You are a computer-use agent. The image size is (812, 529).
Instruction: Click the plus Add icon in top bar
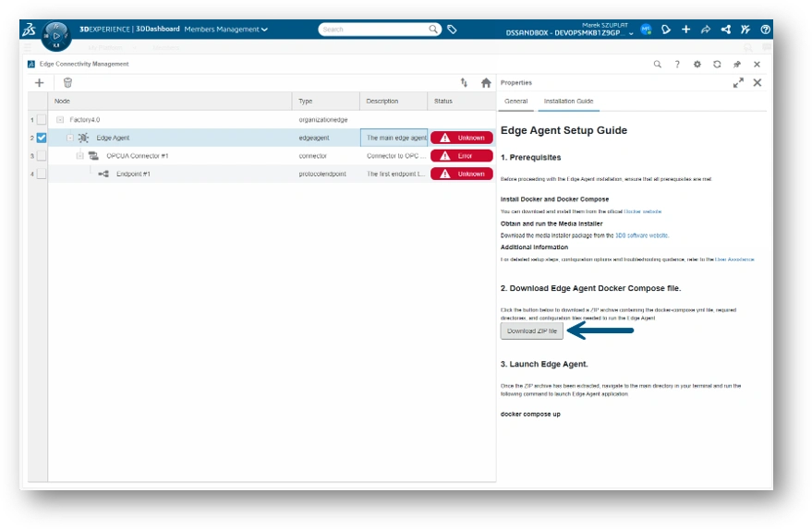[685, 30]
